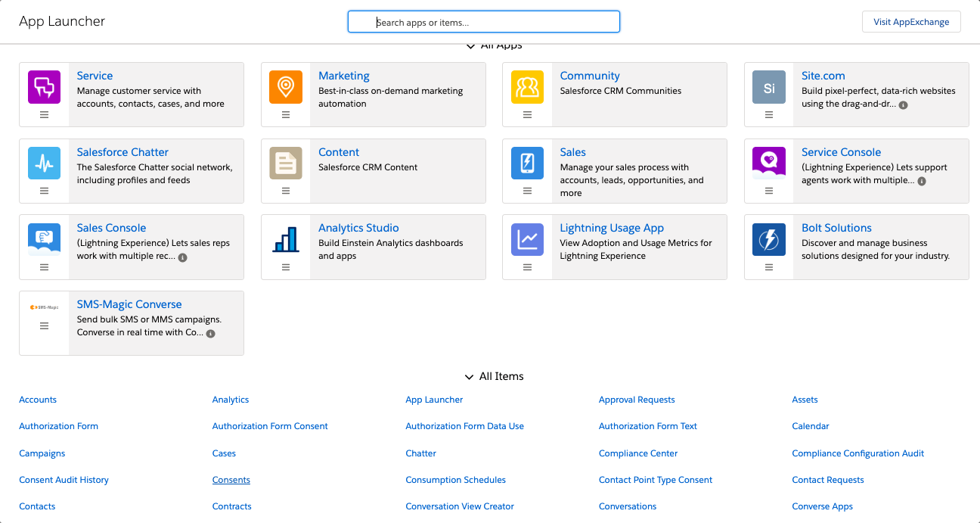This screenshot has height=523, width=980.
Task: Click the tan Content document icon
Action: click(286, 163)
